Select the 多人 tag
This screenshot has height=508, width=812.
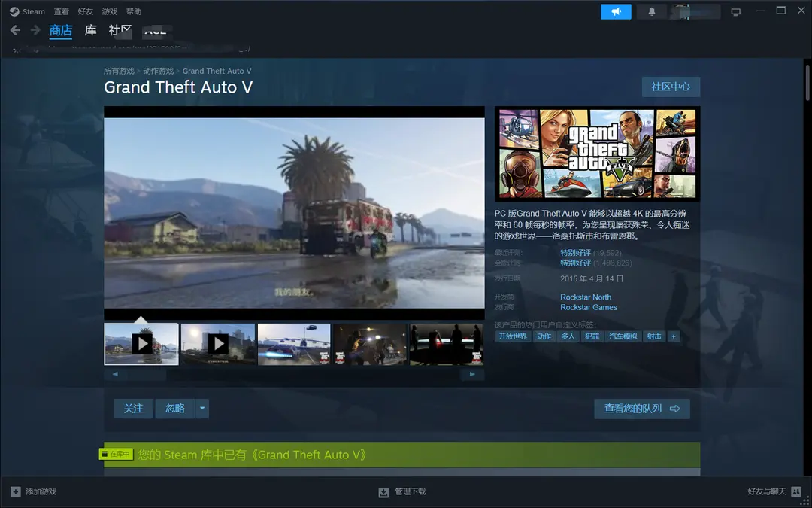[x=568, y=336]
